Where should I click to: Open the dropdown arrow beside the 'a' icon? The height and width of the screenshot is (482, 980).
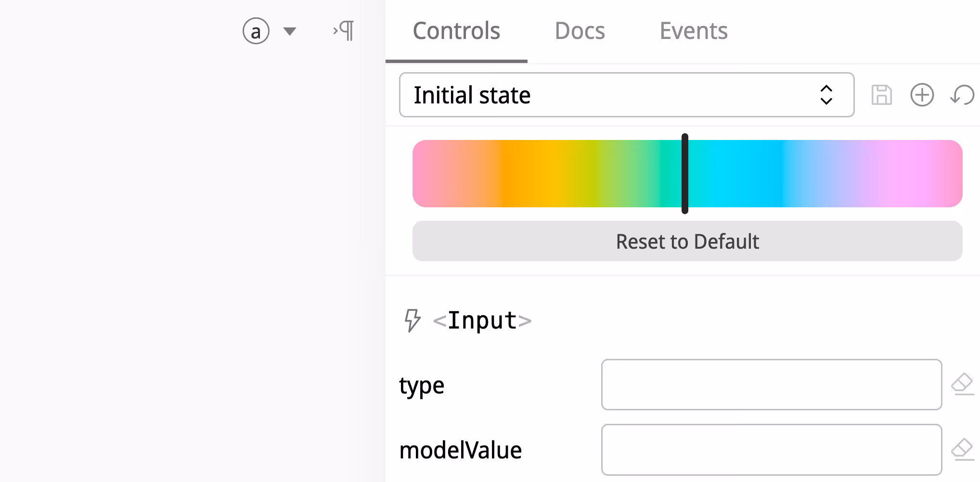pos(290,30)
